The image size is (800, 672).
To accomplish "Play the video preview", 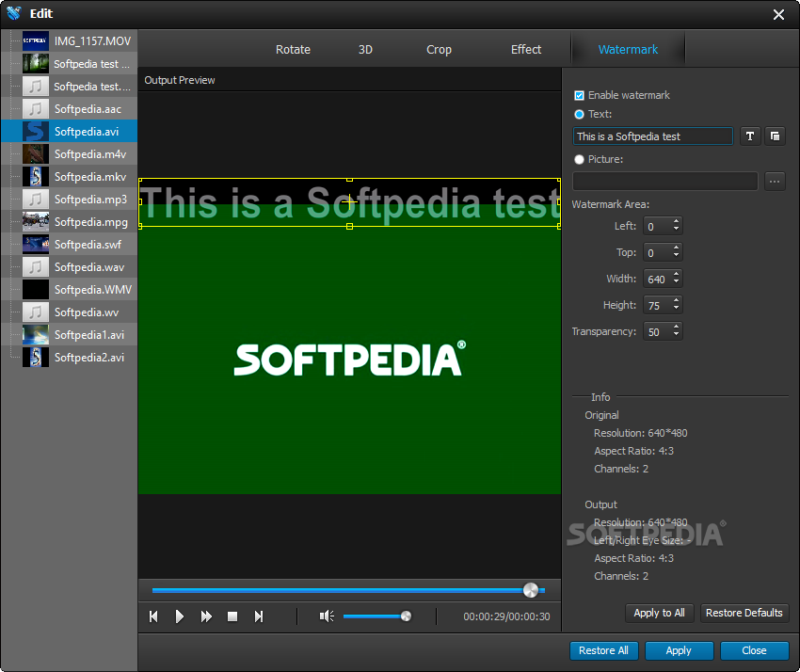I will pos(179,616).
